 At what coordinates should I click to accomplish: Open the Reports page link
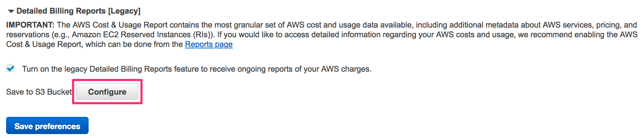pos(209,44)
